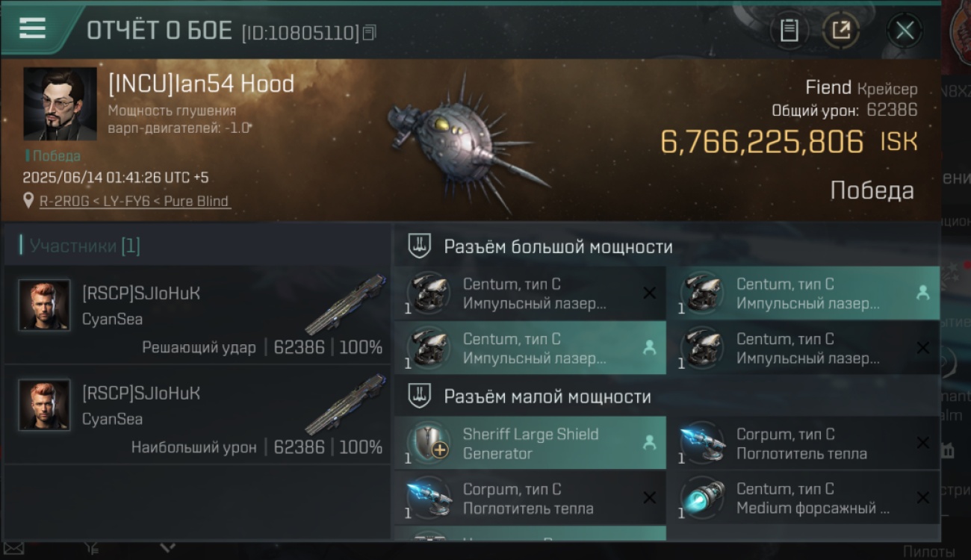Screen dimensions: 971x560
Task: Select first Corpum heat sink module
Action: pos(804,444)
